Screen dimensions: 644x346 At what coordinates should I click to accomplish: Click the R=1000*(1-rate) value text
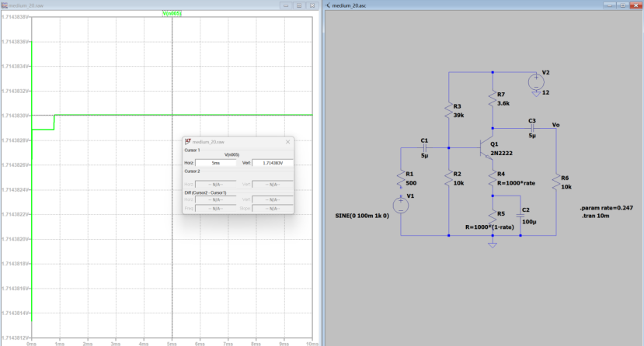click(489, 227)
